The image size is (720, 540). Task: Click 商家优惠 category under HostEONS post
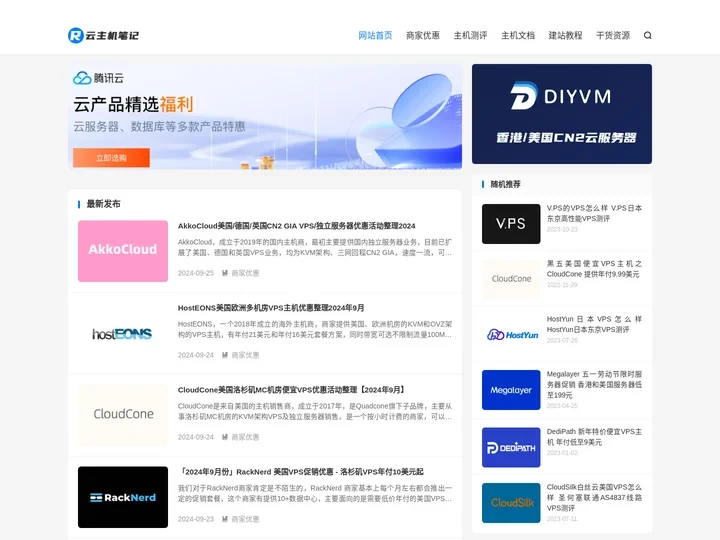pyautogui.click(x=245, y=355)
